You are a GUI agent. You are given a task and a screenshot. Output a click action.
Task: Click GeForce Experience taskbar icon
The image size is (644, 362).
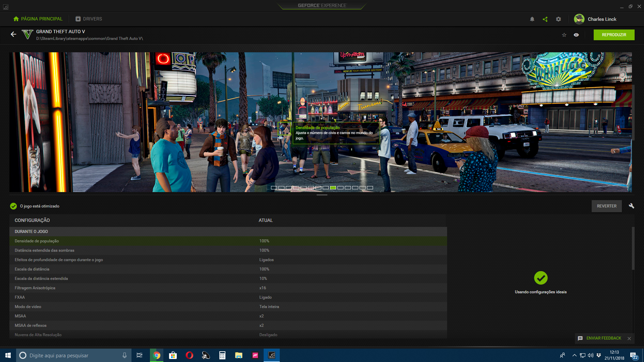coord(272,355)
